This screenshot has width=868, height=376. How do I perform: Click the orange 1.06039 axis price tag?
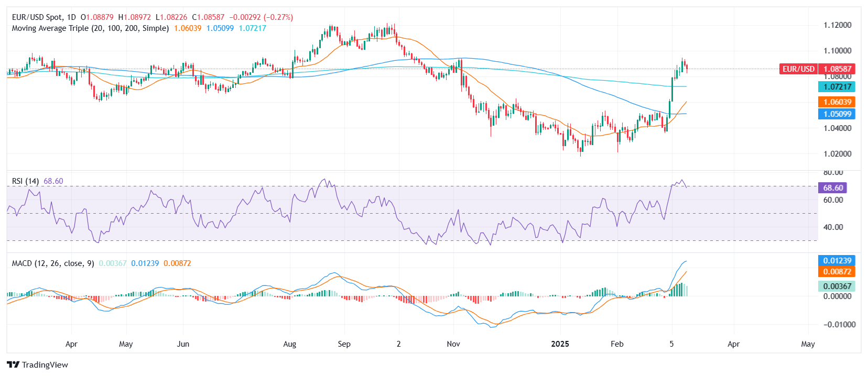[x=837, y=102]
